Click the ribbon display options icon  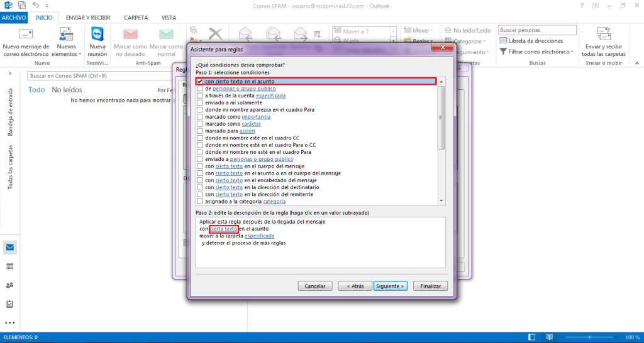[x=595, y=6]
